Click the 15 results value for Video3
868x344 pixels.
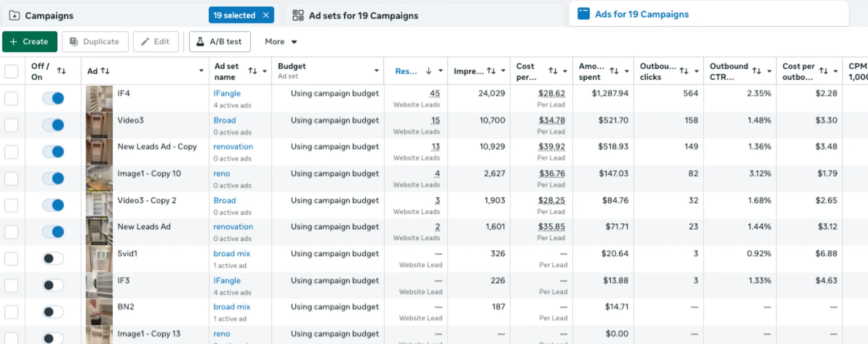click(436, 120)
